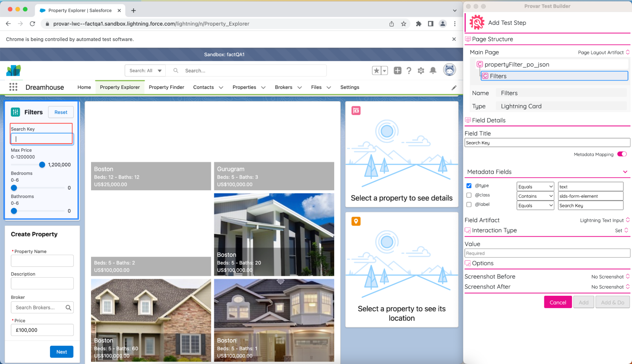Image resolution: width=632 pixels, height=364 pixels.
Task: Click the orange map location pin icon
Action: point(356,221)
